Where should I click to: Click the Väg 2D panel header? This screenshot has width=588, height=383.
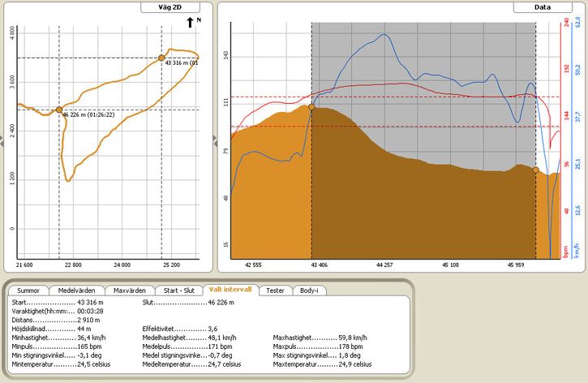coord(170,7)
